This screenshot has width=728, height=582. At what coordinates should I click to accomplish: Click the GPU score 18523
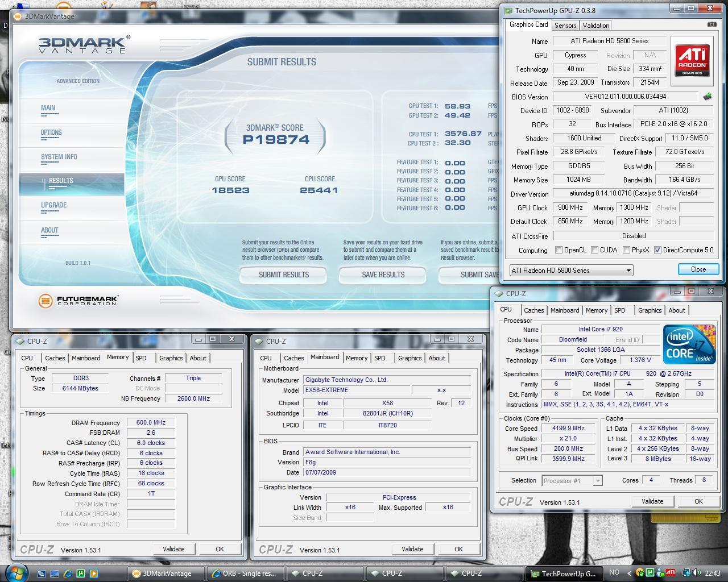[x=230, y=190]
